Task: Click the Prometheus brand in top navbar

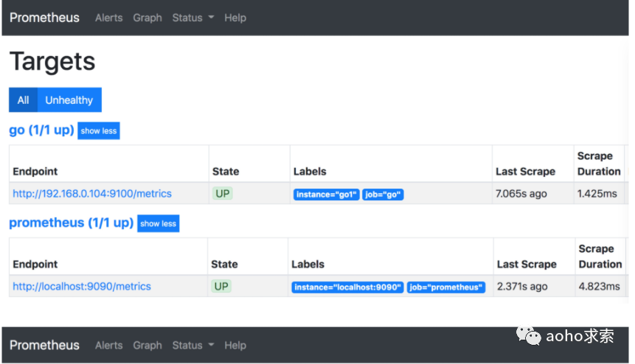Action: (x=44, y=18)
